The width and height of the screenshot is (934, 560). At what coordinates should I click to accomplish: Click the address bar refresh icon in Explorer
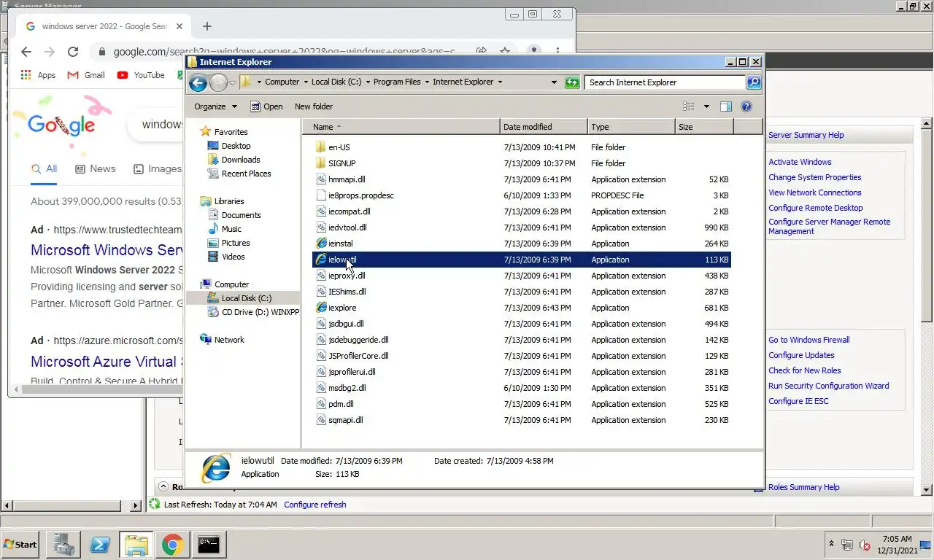coord(572,82)
